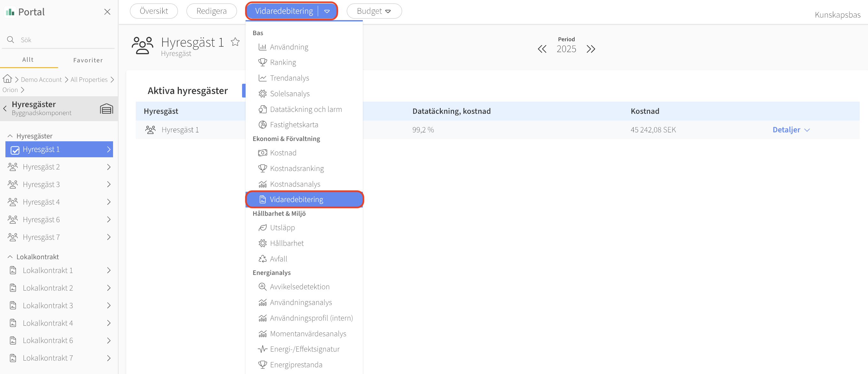The image size is (868, 374).
Task: Collapse the Hyresgäster tree group
Action: tap(10, 136)
